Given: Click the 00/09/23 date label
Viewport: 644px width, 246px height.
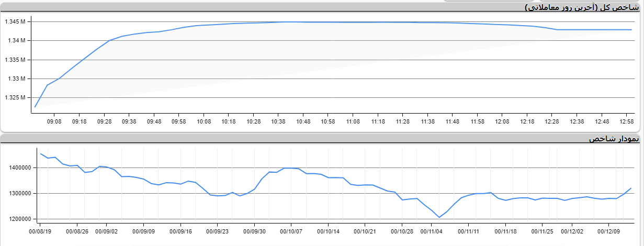Looking at the screenshot, I should click(218, 230).
